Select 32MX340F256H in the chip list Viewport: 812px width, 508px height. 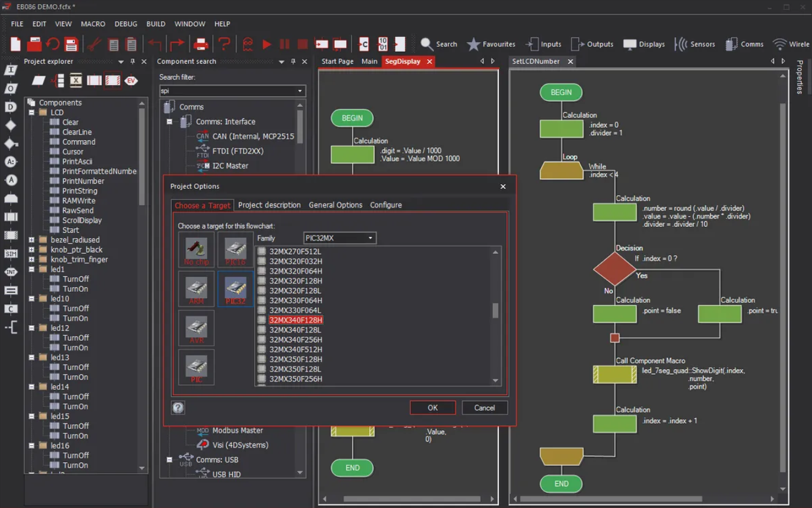[x=296, y=340]
